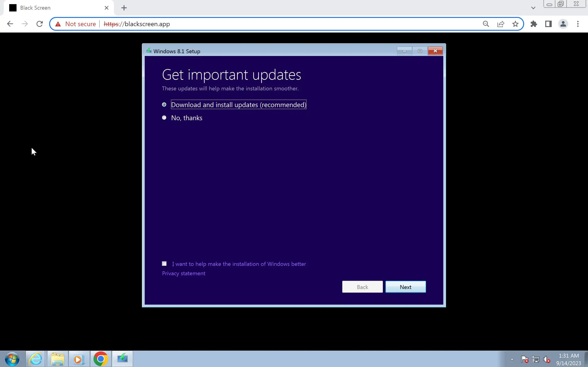
Task: Open the zoom magnifier icon in address bar
Action: pos(486,24)
